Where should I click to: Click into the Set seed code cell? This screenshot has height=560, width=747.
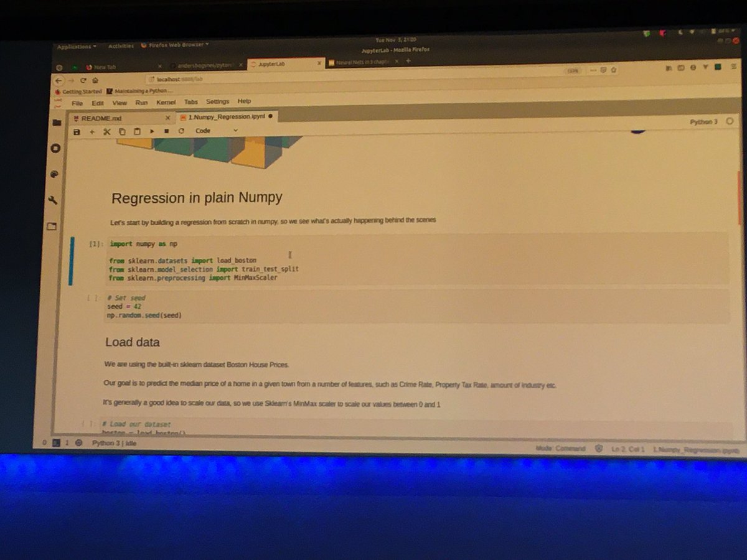(x=416, y=306)
